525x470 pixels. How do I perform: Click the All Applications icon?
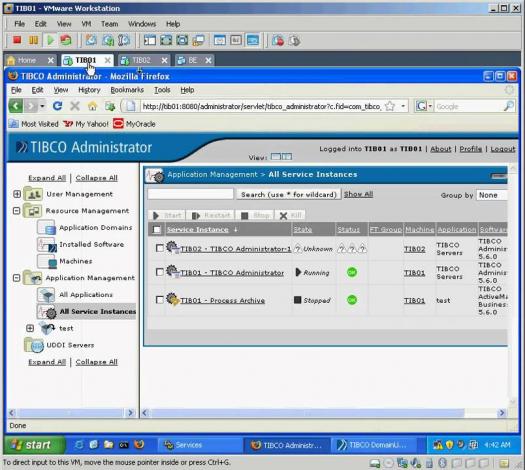(46, 295)
